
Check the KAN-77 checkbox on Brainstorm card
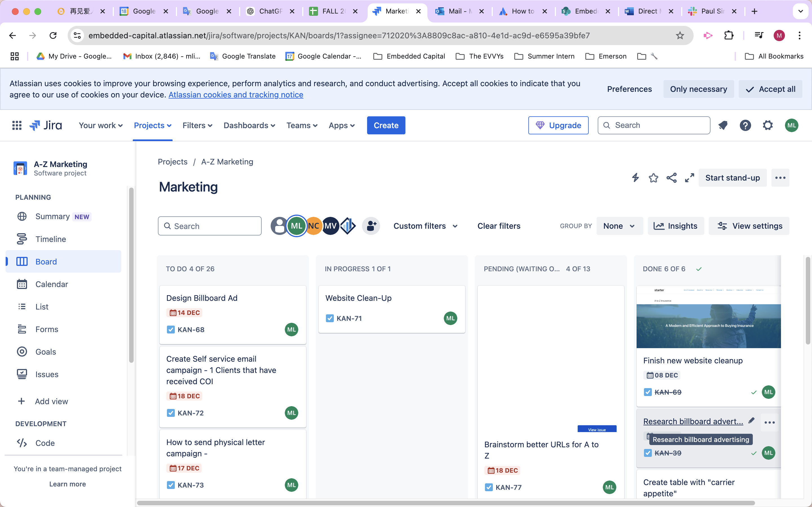click(x=489, y=487)
